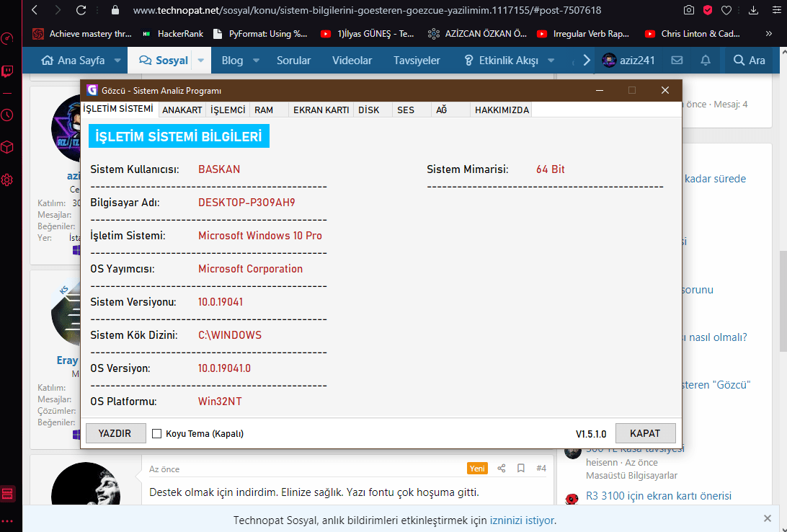Image resolution: width=787 pixels, height=532 pixels.
Task: Open notifications bell icon
Action: [x=706, y=61]
